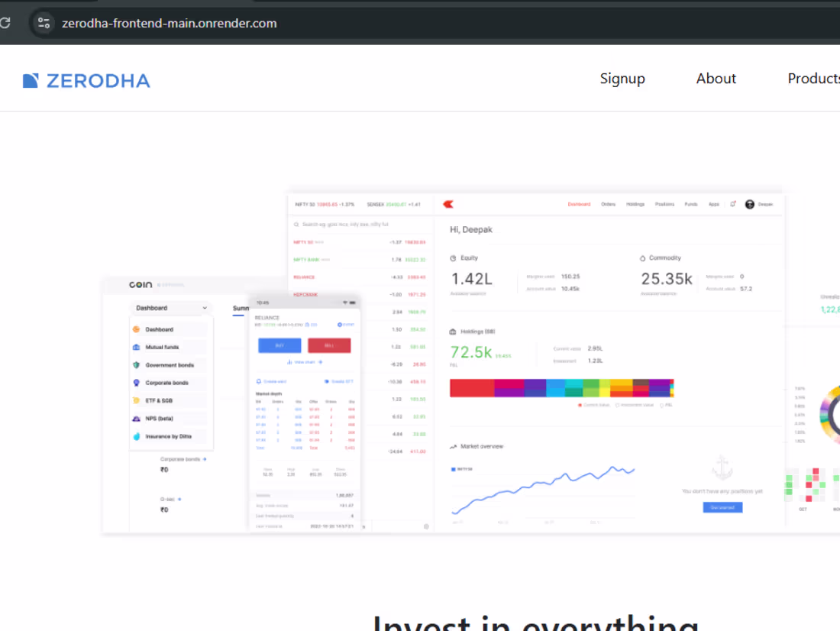Reload the page with the browser refresh icon
Viewport: 840px width, 631px height.
pyautogui.click(x=5, y=23)
